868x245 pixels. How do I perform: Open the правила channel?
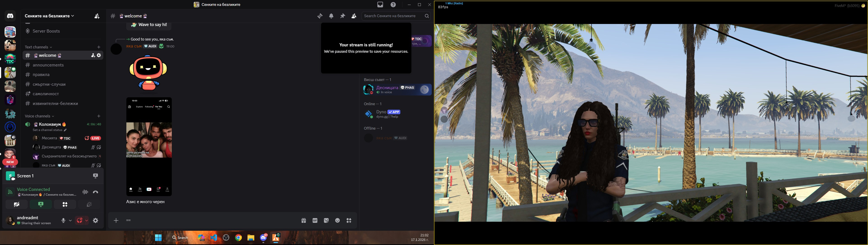pyautogui.click(x=41, y=75)
